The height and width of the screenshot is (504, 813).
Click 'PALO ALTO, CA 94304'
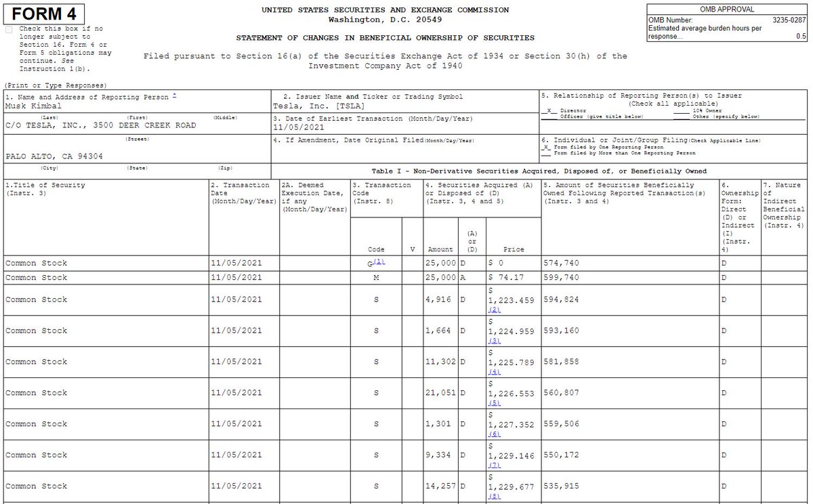click(x=54, y=156)
